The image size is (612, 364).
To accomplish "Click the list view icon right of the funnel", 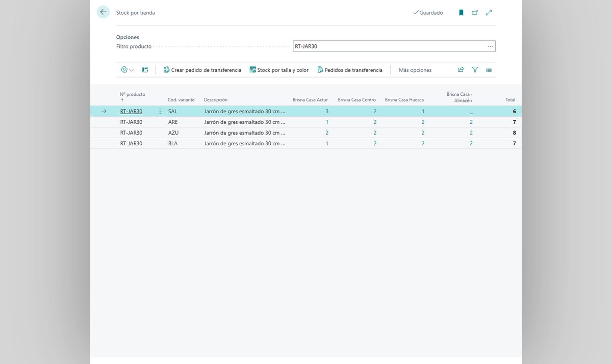I will click(489, 70).
